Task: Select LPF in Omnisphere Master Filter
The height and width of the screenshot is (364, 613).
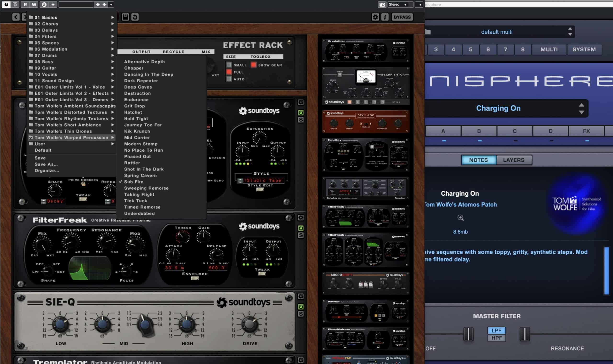Action: click(x=497, y=330)
